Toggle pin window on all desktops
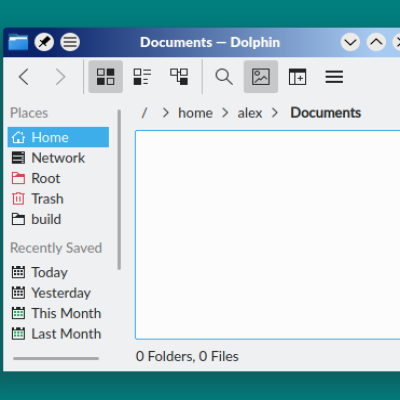 click(44, 42)
